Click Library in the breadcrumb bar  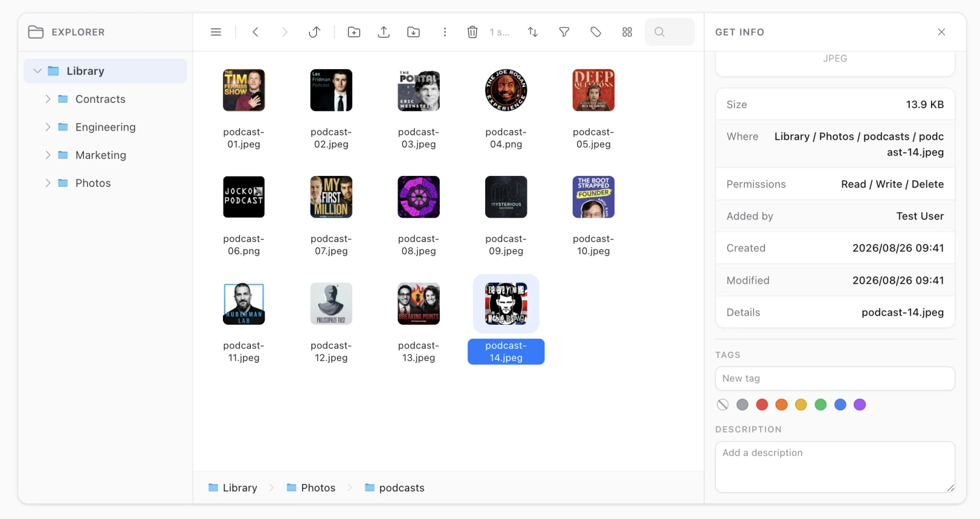click(233, 488)
